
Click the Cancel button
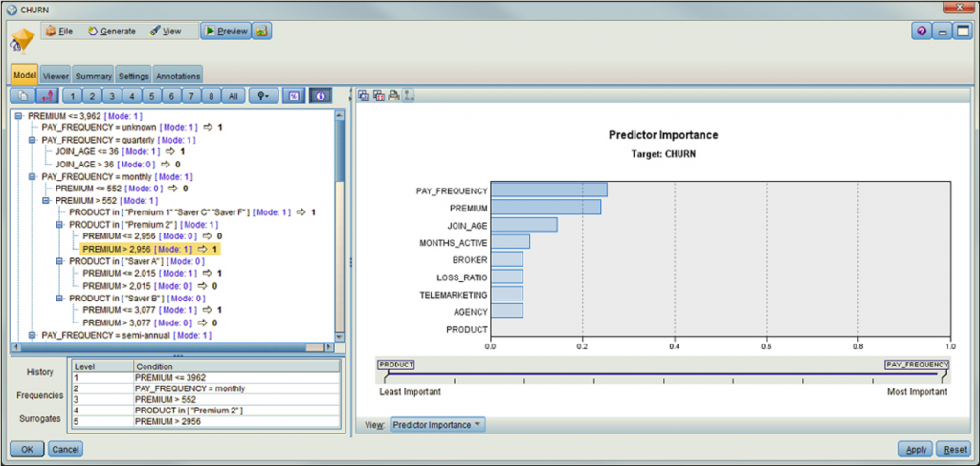[65, 449]
